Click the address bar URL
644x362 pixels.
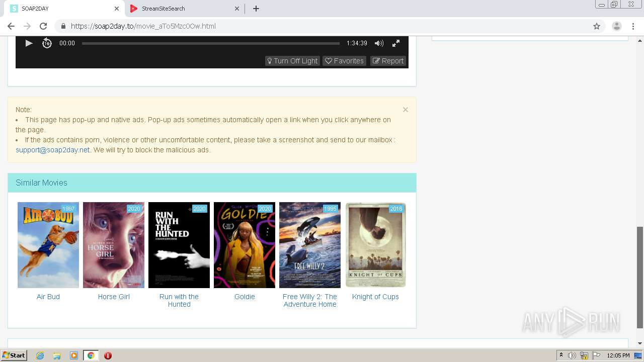(143, 26)
